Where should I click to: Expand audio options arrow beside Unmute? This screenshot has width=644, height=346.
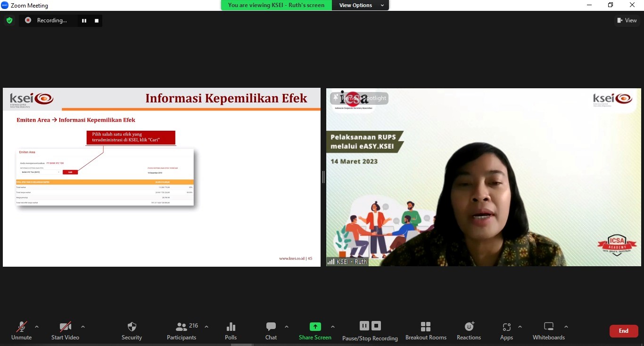coord(37,327)
